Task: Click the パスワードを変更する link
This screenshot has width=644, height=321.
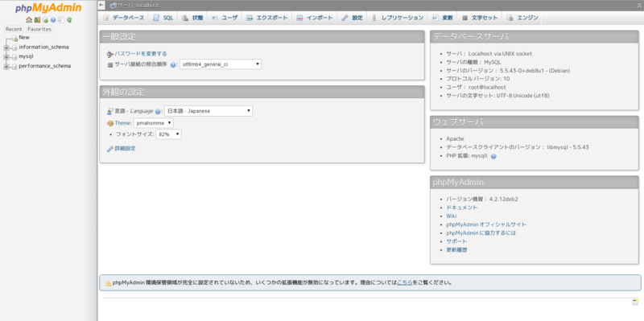Action: pos(141,54)
